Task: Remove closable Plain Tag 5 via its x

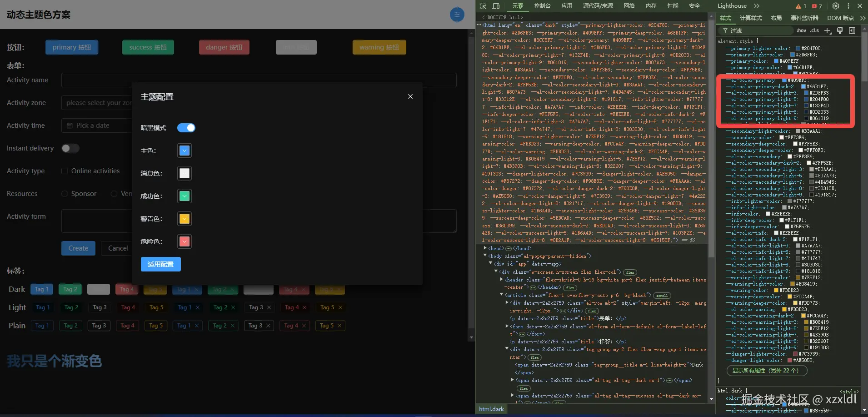Action: (339, 326)
